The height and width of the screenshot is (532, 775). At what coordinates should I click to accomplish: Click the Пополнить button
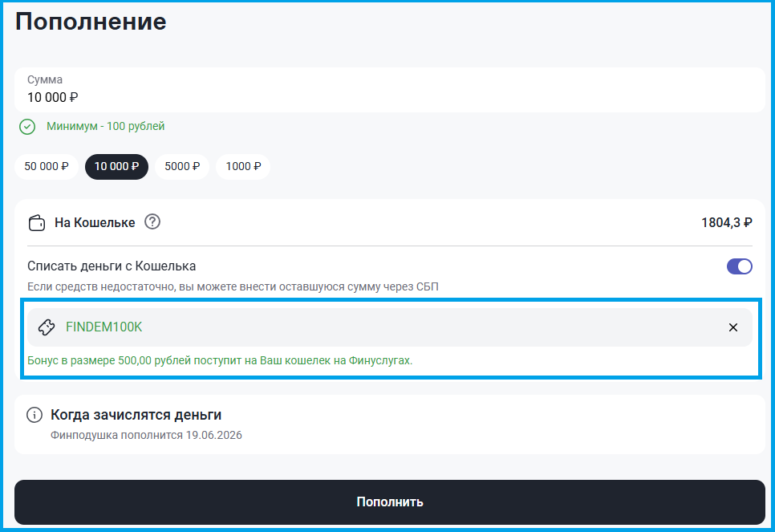point(389,502)
